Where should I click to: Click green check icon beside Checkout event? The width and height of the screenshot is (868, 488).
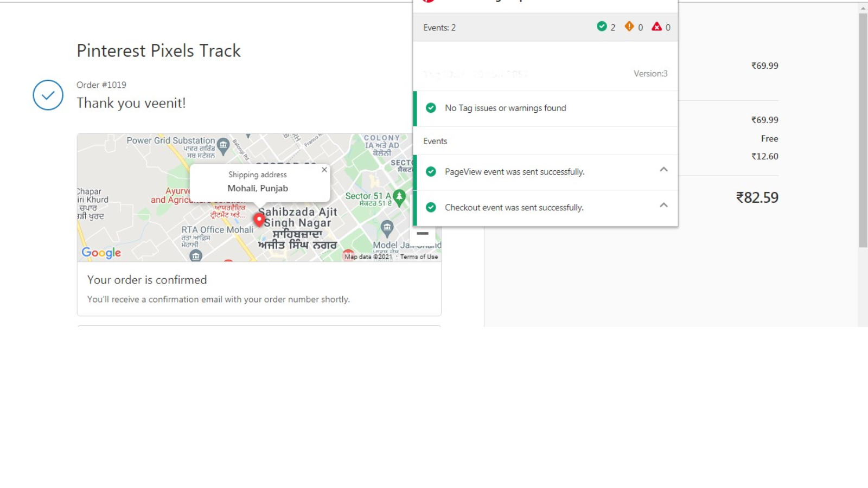431,208
